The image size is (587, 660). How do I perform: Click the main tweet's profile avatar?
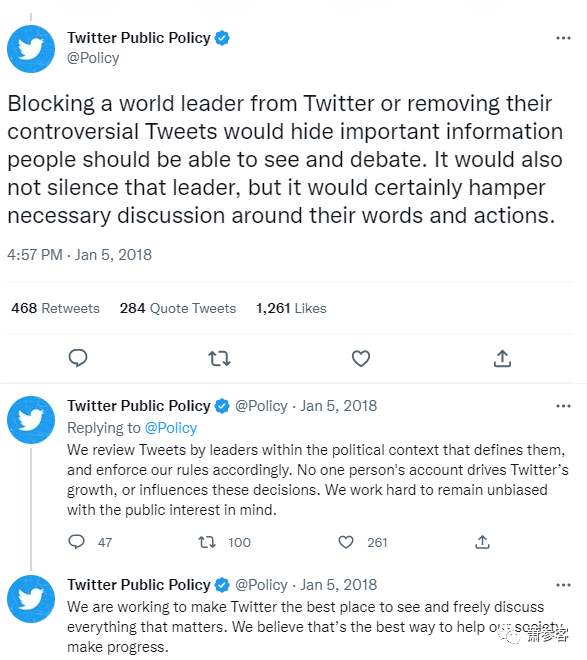(x=31, y=49)
